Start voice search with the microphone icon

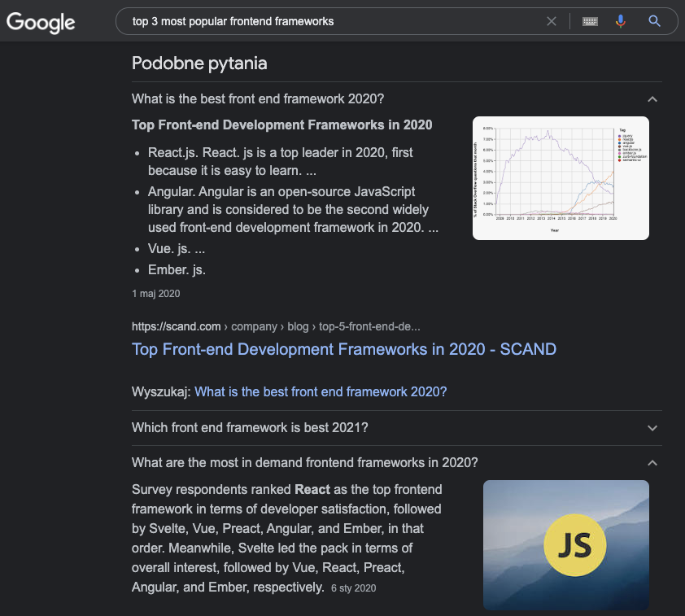[621, 21]
